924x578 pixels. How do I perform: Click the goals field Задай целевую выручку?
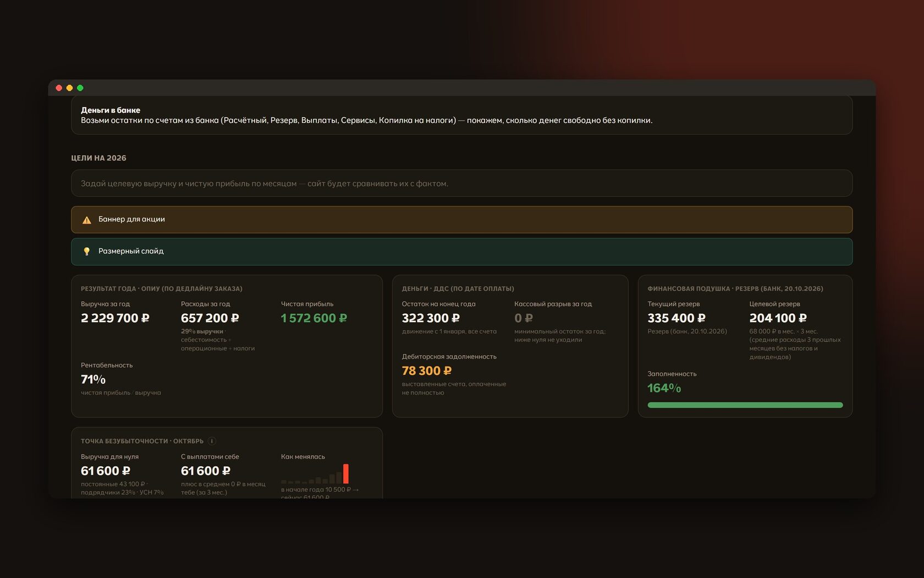[x=461, y=183]
